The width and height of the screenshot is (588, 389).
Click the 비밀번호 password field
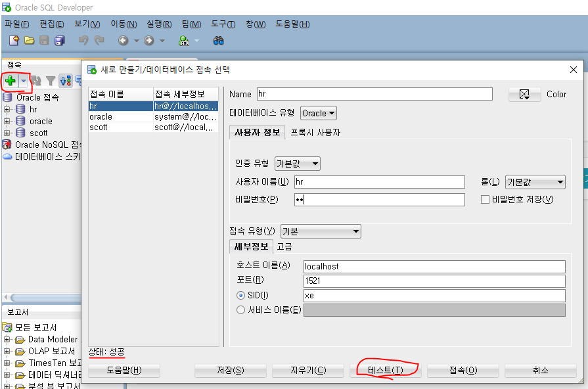click(380, 200)
